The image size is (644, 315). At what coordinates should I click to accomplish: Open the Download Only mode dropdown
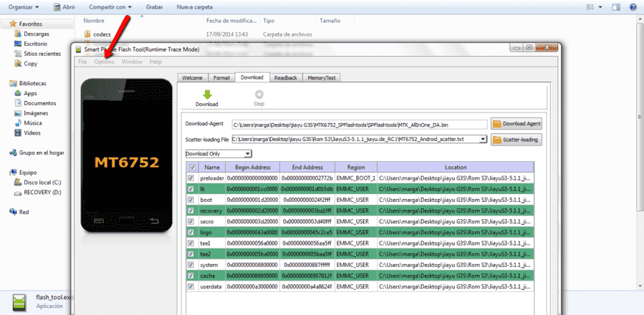pos(218,154)
